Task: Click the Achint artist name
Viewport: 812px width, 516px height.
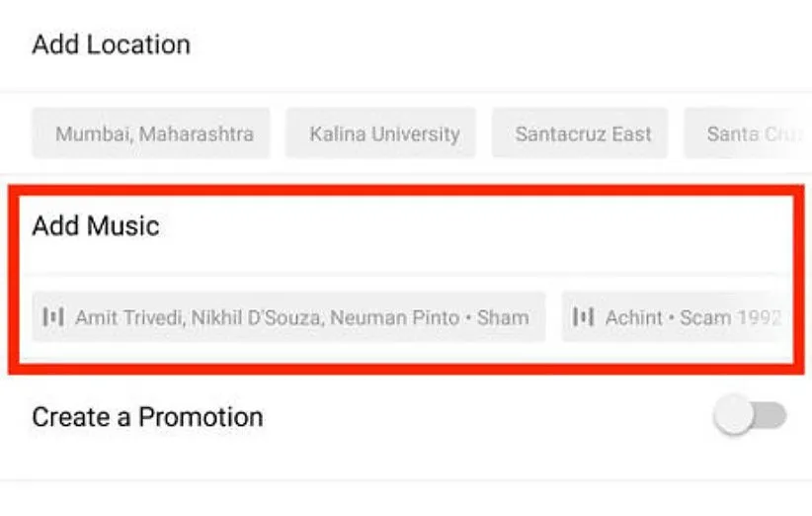Action: point(632,317)
